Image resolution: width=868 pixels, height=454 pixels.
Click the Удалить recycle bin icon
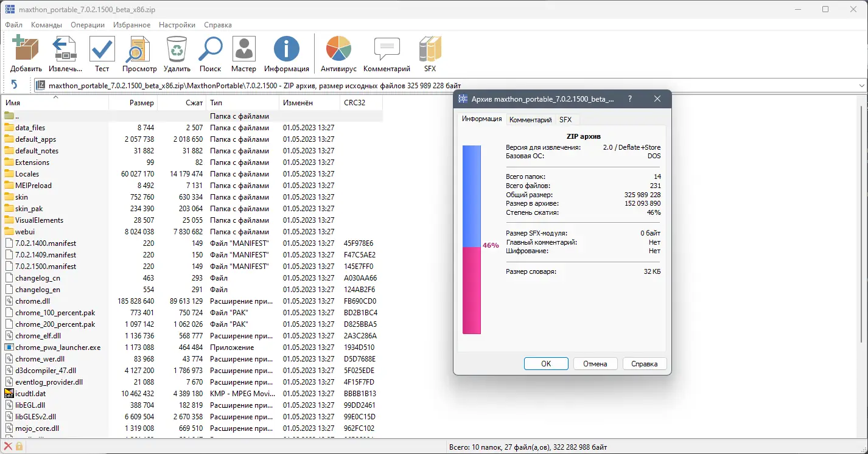pos(177,49)
